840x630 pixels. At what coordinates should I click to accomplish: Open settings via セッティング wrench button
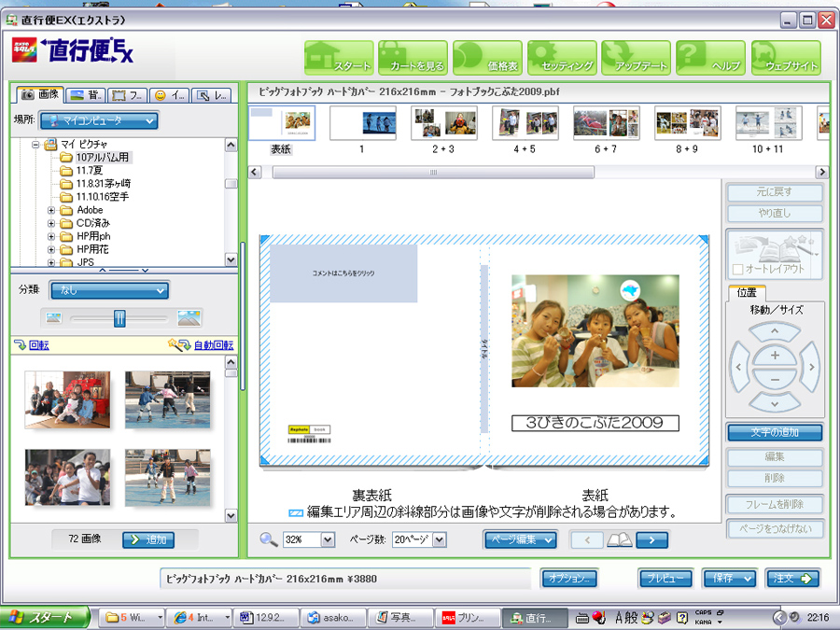pos(562,58)
